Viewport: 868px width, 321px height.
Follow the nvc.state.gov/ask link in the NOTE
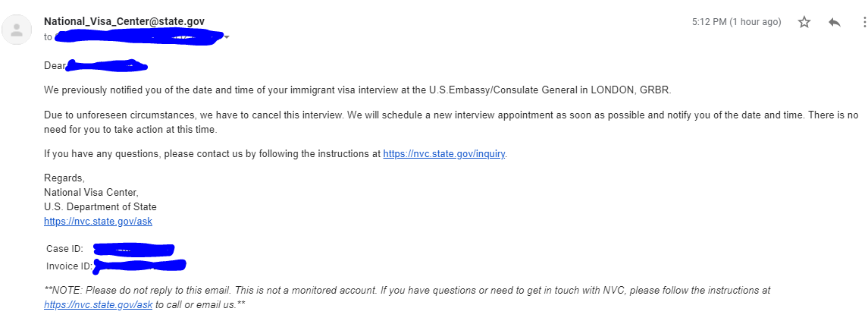[98, 304]
